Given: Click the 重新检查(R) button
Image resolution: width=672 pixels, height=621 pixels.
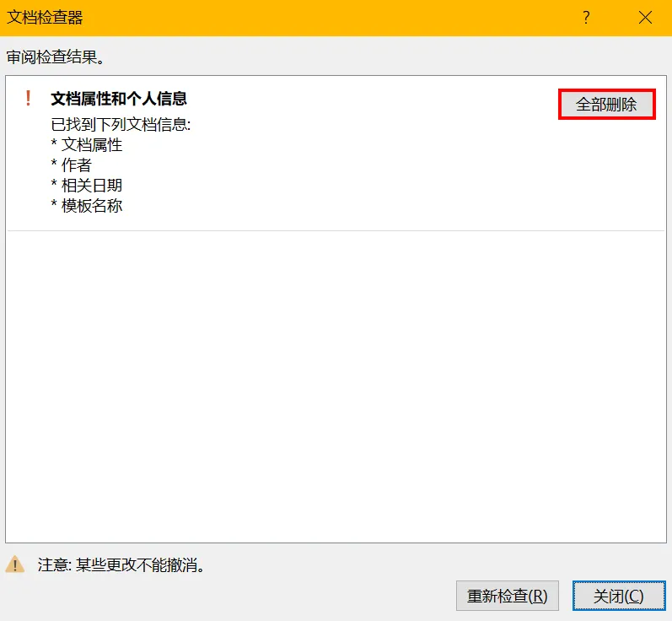Looking at the screenshot, I should click(x=507, y=596).
